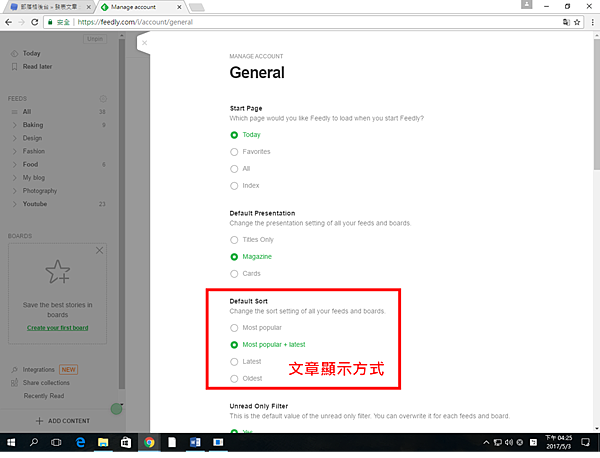Click the add-to-board star icon
This screenshot has height=458, width=600.
58,272
